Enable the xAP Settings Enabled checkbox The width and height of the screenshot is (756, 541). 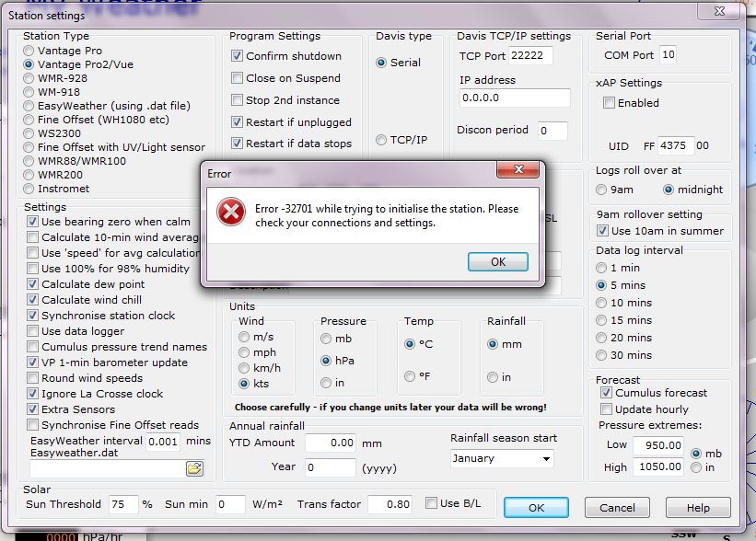609,103
